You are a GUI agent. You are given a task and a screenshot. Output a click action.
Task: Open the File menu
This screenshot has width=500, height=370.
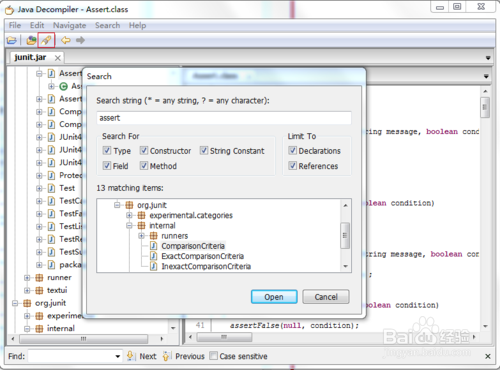click(15, 25)
